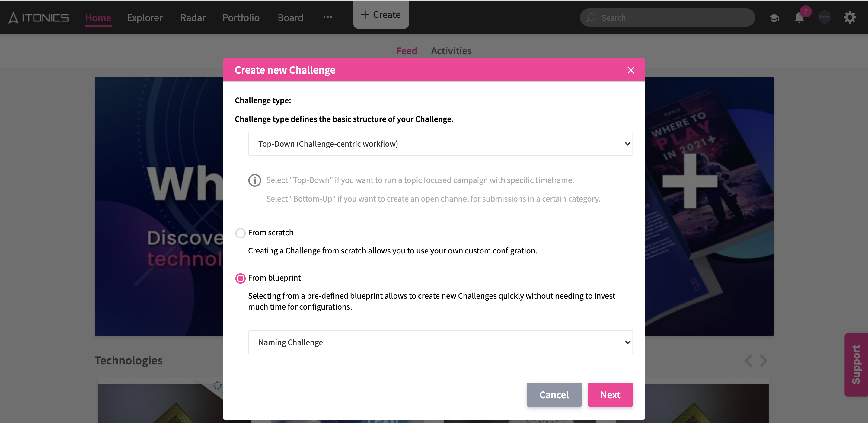Image resolution: width=868 pixels, height=423 pixels.
Task: Open the user profile avatar
Action: click(x=824, y=17)
